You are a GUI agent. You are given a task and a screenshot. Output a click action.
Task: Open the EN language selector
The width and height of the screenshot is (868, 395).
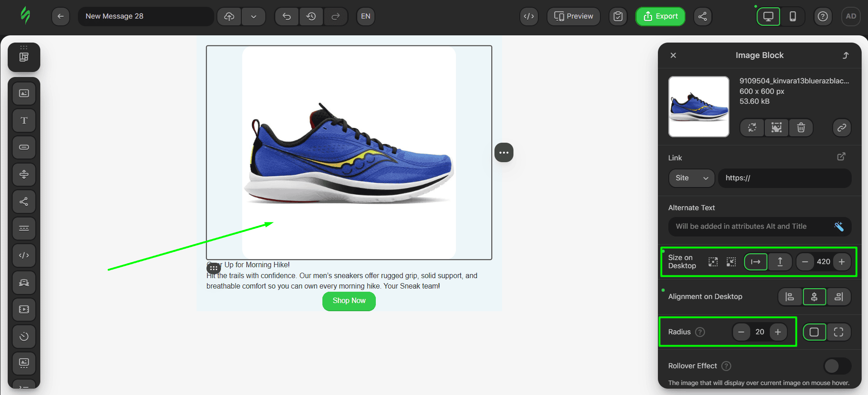pos(365,16)
